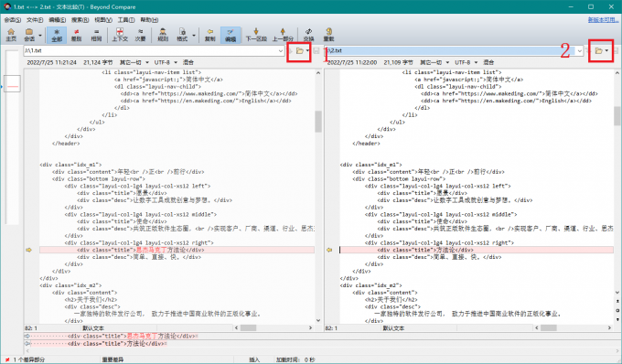622x364 pixels.
Task: Click the red mark in difference overview map
Action: click(x=13, y=87)
